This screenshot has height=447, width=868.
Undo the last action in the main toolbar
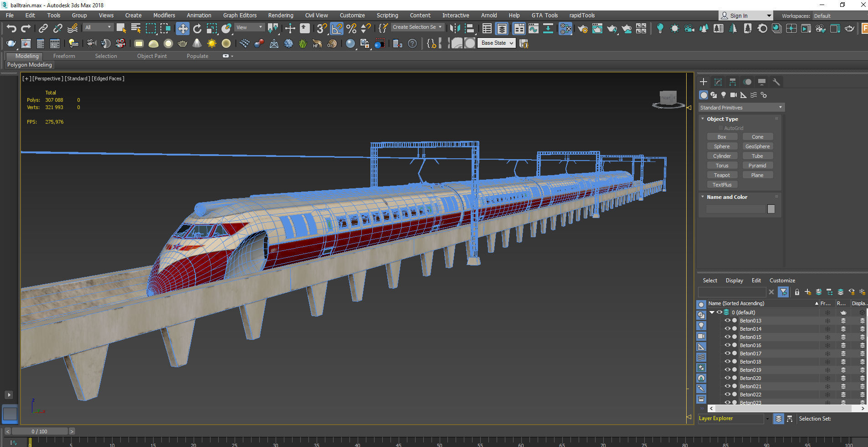11,29
